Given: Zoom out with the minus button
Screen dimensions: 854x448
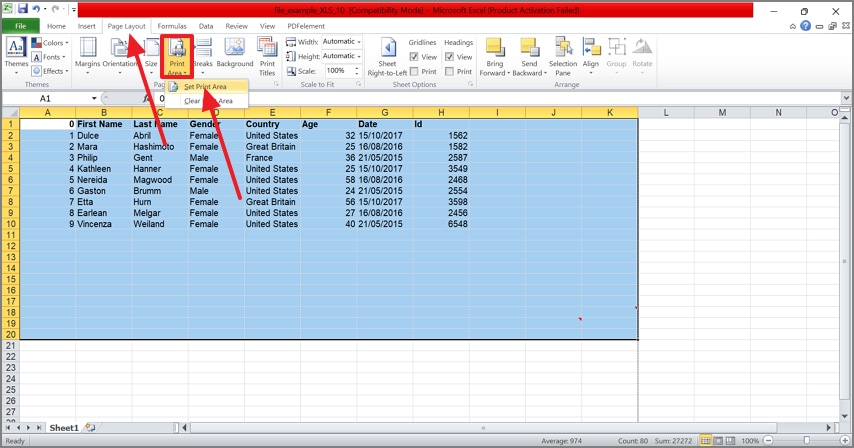Looking at the screenshot, I should pos(768,440).
